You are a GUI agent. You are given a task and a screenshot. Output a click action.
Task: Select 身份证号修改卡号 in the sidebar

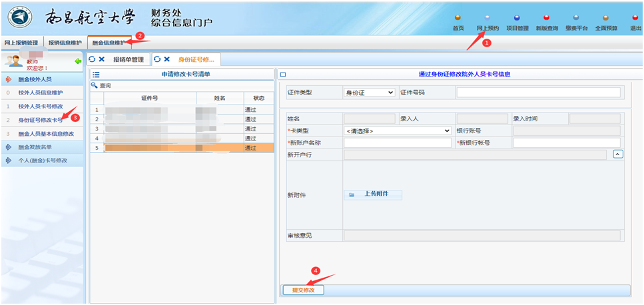click(40, 121)
